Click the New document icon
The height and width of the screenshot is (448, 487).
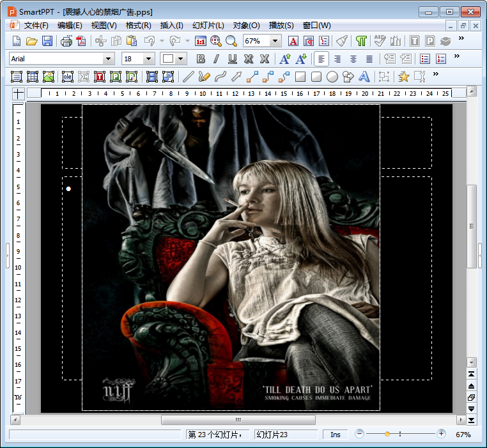pos(17,41)
